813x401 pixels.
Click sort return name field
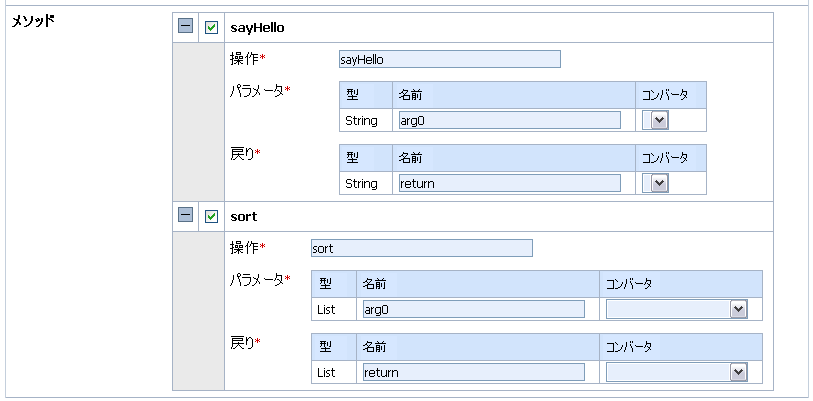(x=473, y=372)
